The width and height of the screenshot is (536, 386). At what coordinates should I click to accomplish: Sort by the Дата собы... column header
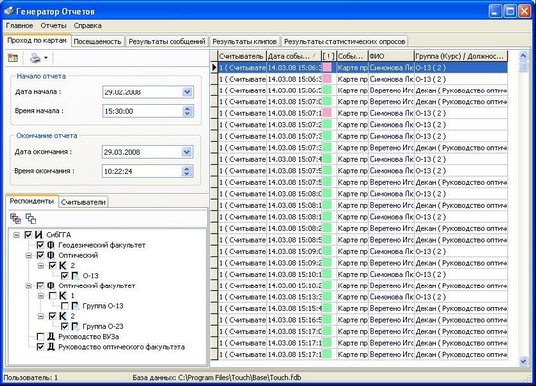point(294,56)
